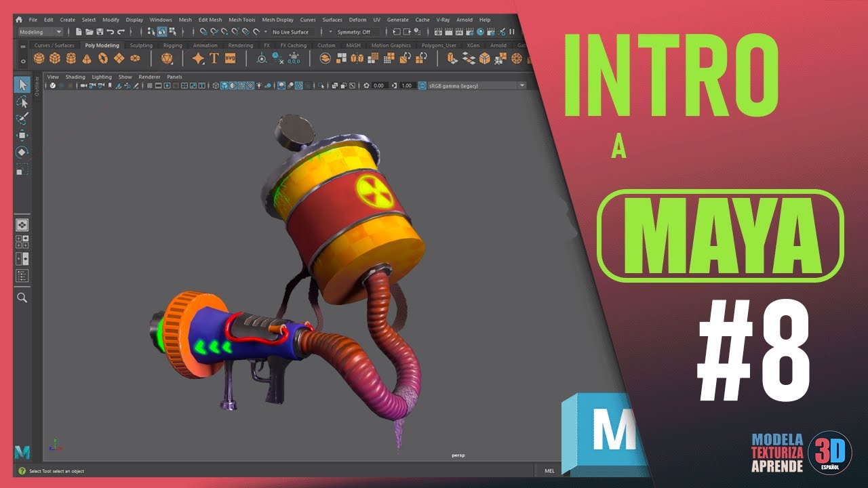Add a Polygon Torus from the shelf
Screen dimensions: 868x488
point(103,58)
